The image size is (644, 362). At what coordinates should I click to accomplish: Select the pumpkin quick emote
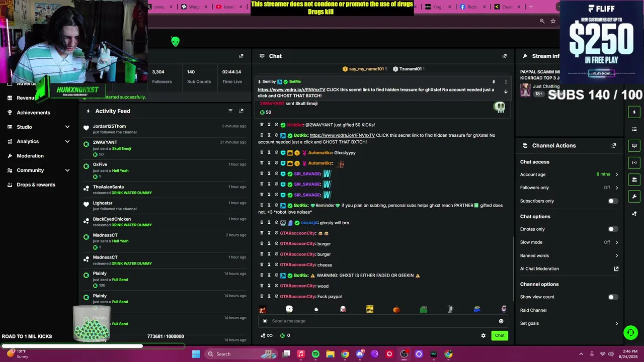pos(396,309)
